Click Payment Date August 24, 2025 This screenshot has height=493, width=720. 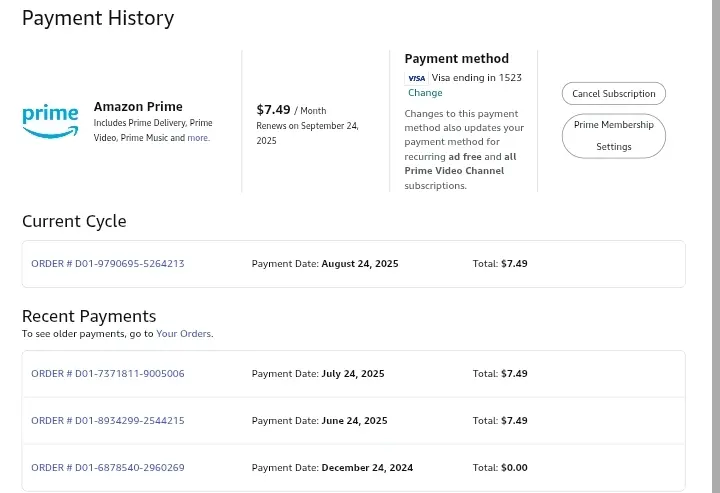pos(325,264)
